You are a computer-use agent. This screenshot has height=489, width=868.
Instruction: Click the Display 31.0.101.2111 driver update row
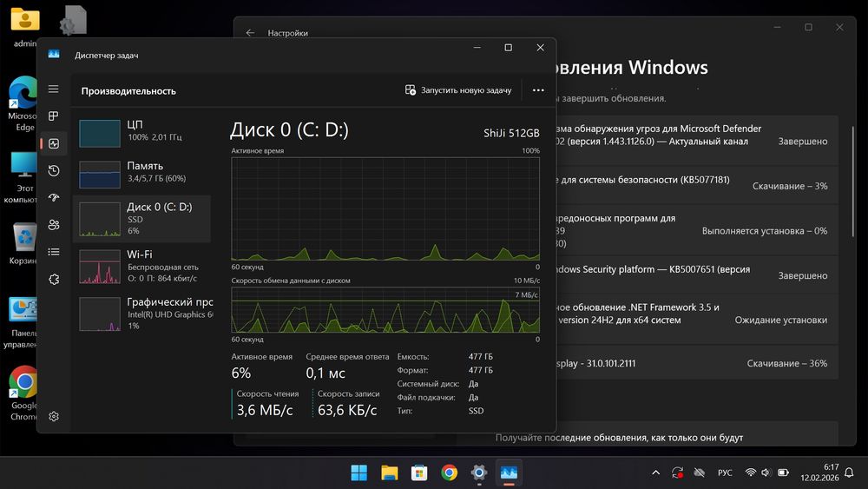[698, 363]
